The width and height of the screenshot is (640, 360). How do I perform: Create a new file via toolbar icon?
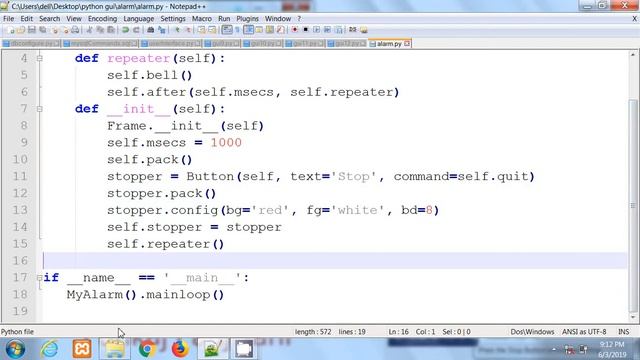click(11, 30)
